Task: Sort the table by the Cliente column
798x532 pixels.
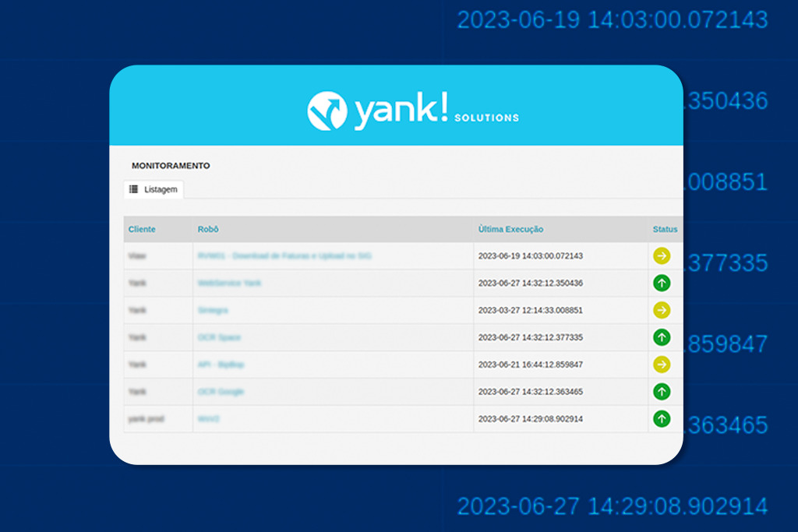Action: (x=143, y=229)
